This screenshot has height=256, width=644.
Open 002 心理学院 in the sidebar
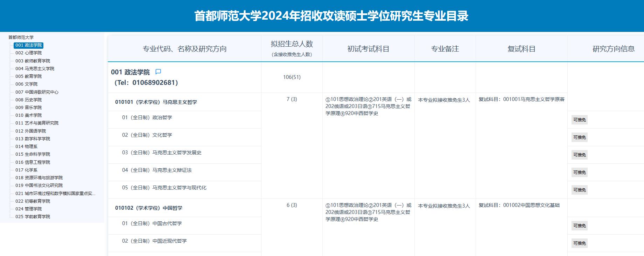[x=28, y=53]
